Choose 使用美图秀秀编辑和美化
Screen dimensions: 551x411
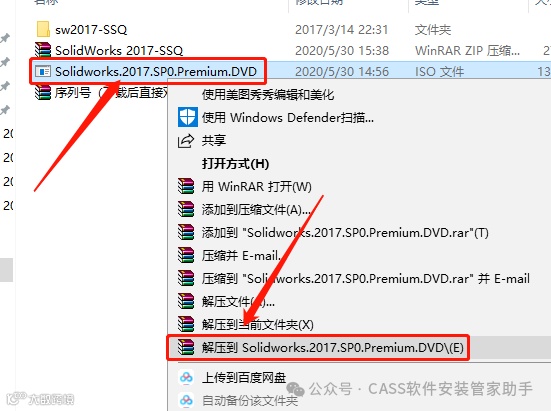268,94
